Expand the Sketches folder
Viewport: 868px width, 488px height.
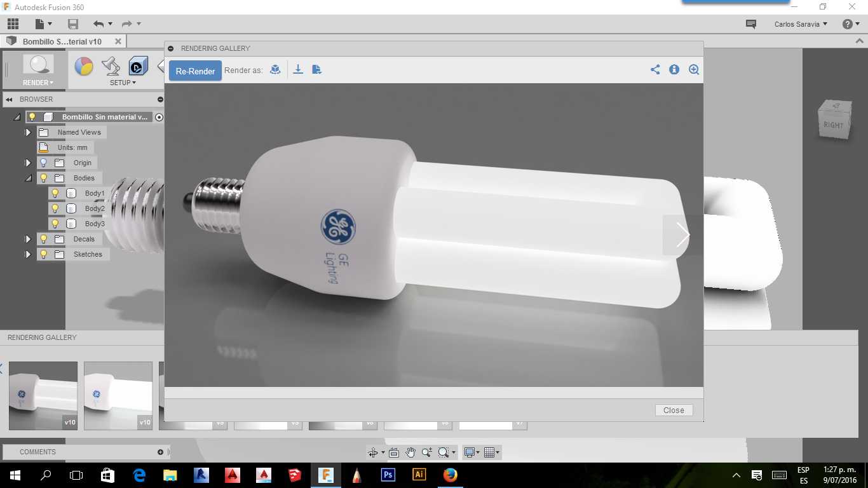click(x=28, y=254)
